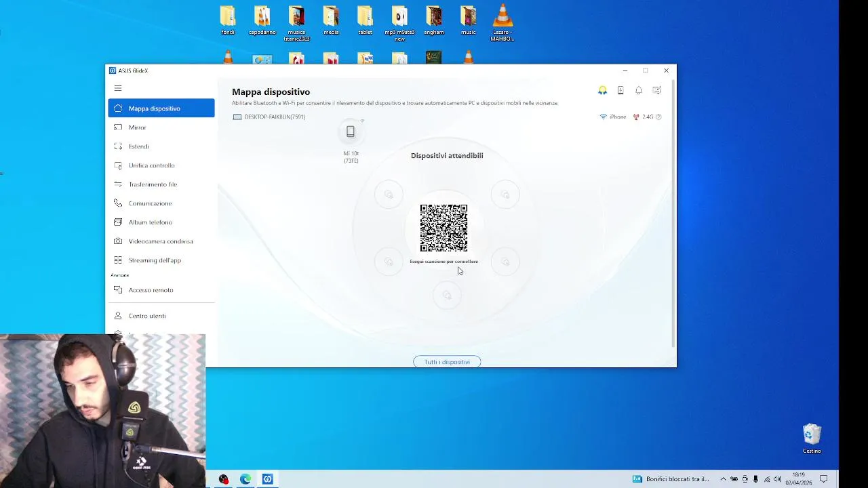This screenshot has width=868, height=488.
Task: Click the iPhone Wi-Fi network indicator
Action: [613, 117]
